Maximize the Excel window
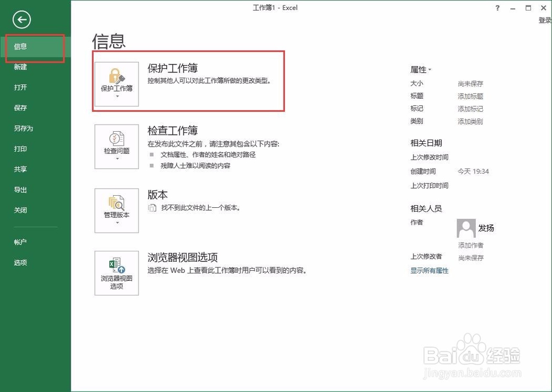This screenshot has height=392, width=552. tap(528, 8)
